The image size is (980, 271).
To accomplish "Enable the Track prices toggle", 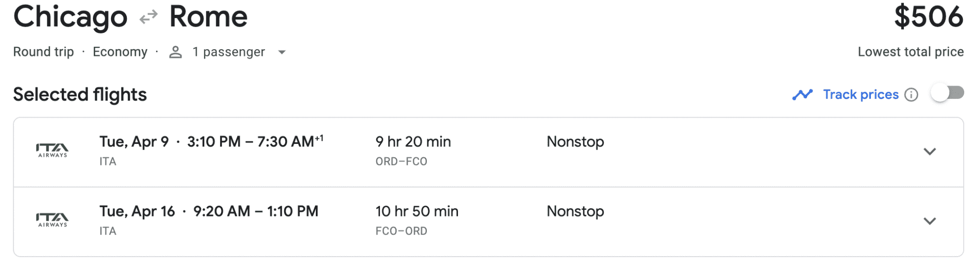I will tap(947, 93).
